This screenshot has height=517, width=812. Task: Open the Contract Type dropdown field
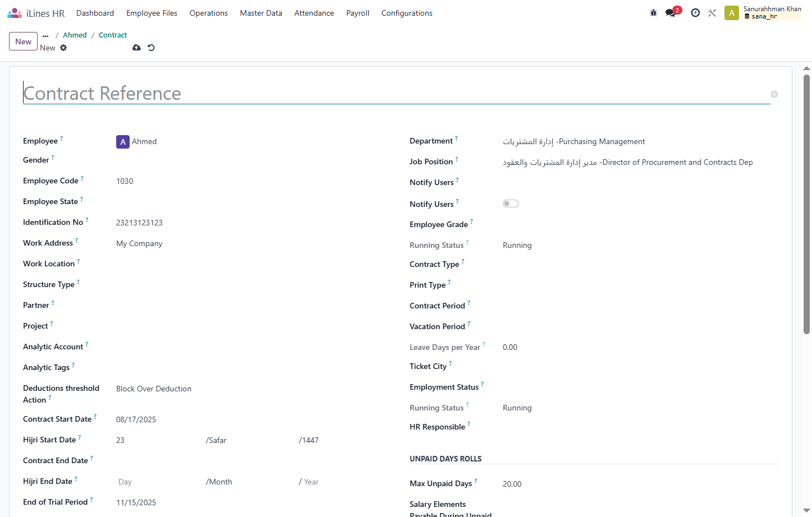coord(640,265)
